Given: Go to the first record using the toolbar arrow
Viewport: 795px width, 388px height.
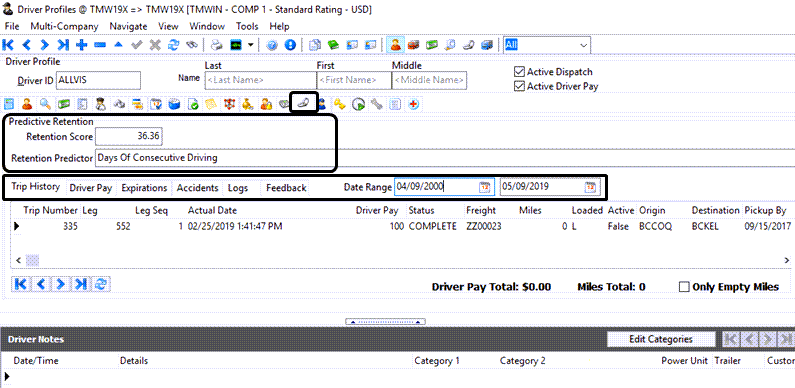Looking at the screenshot, I should (8, 45).
